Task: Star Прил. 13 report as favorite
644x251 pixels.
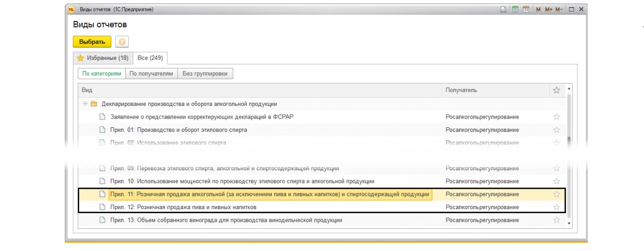Action: click(x=557, y=220)
